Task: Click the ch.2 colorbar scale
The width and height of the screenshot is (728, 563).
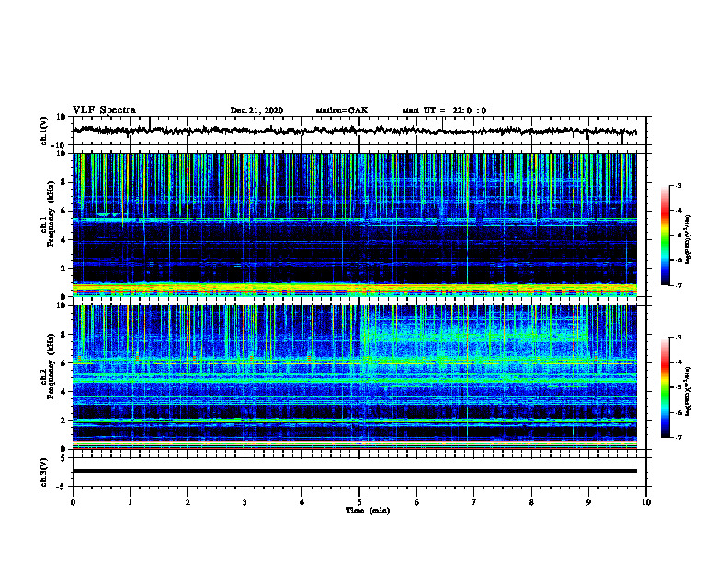Action: (x=665, y=387)
